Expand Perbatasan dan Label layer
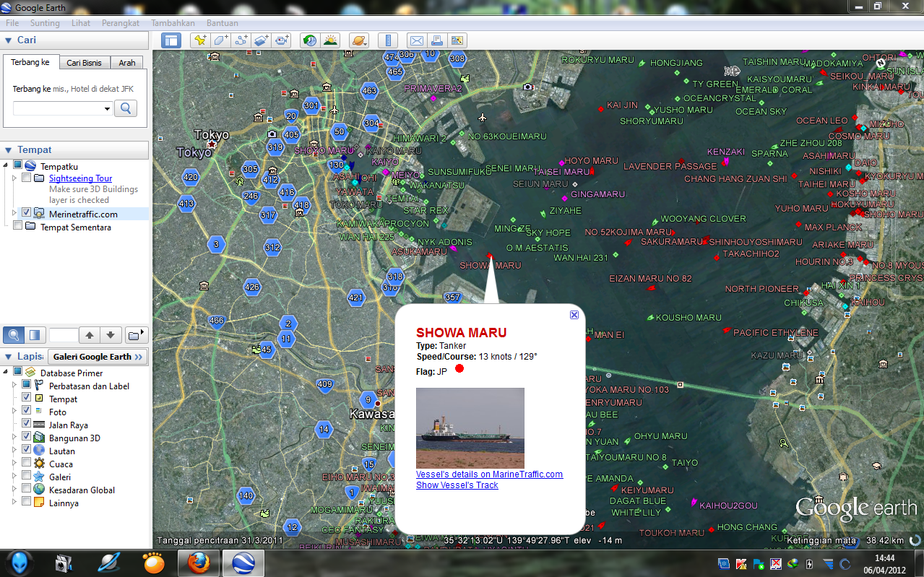This screenshot has width=924, height=577. [14, 386]
